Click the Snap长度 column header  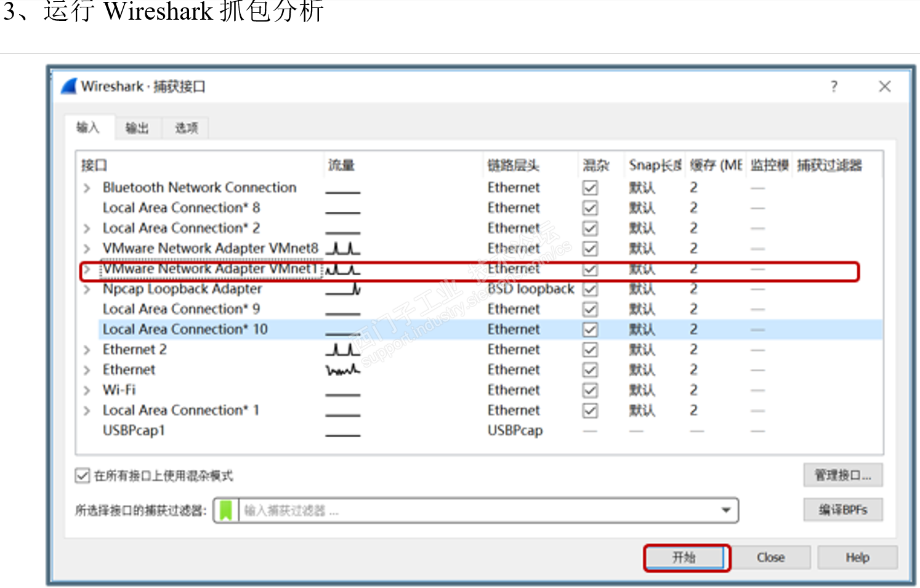[x=655, y=166]
